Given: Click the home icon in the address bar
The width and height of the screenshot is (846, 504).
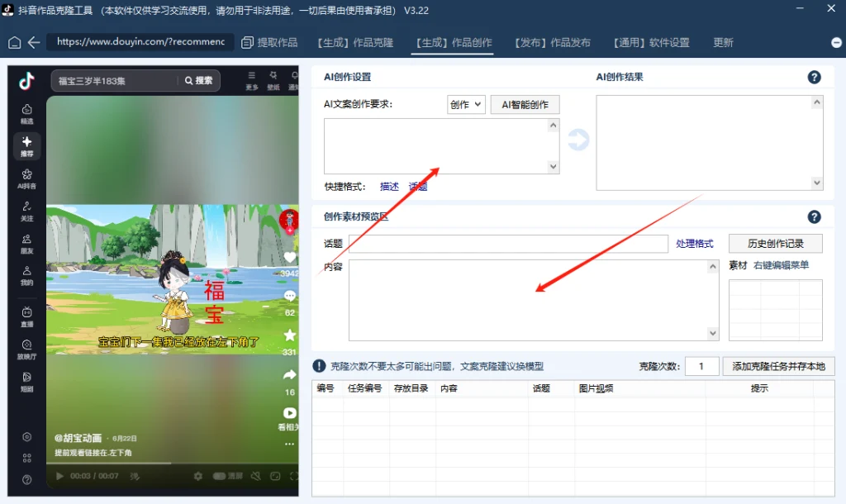Looking at the screenshot, I should point(15,43).
